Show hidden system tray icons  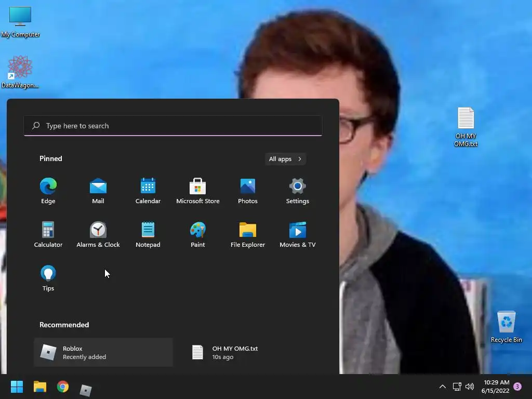click(443, 387)
